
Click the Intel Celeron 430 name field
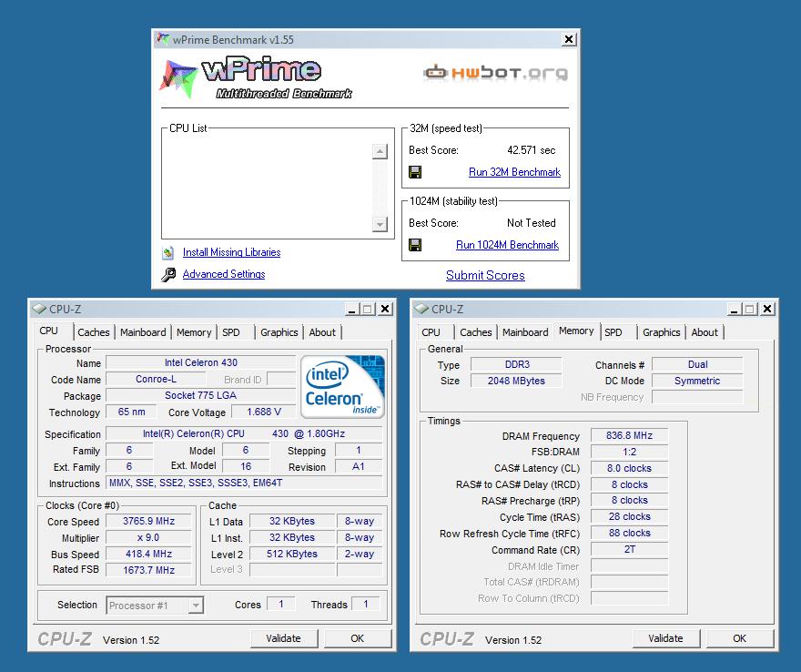point(201,362)
